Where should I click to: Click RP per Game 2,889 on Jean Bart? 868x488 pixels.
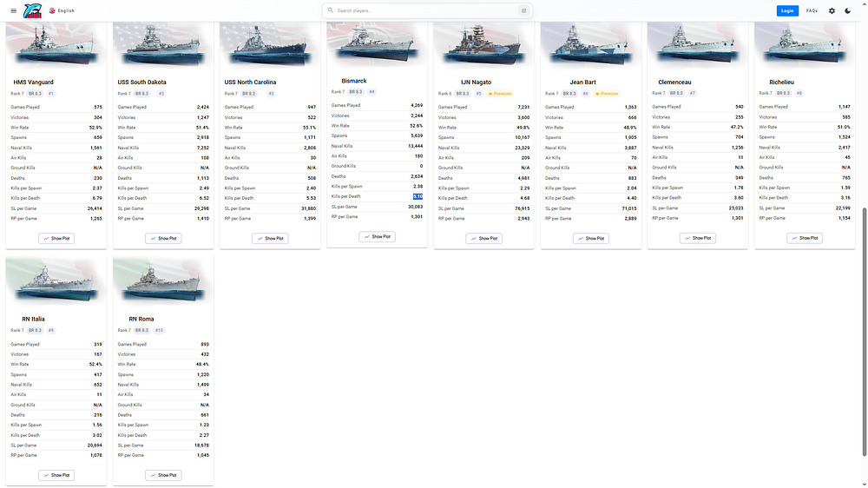[630, 219]
